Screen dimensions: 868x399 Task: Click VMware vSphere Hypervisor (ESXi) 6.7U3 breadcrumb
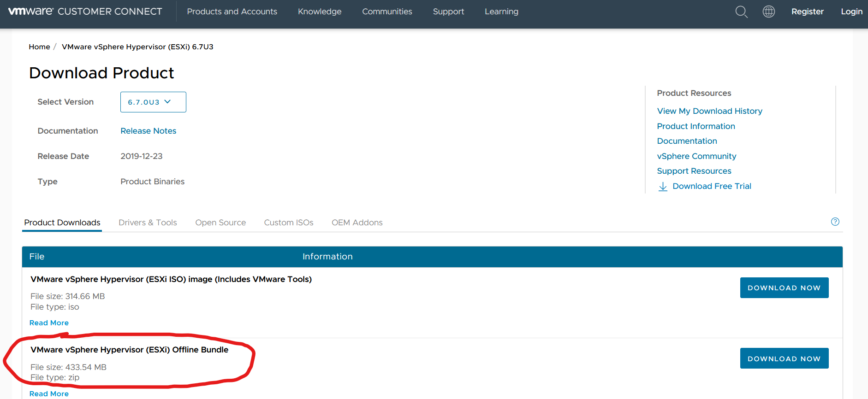click(x=137, y=47)
